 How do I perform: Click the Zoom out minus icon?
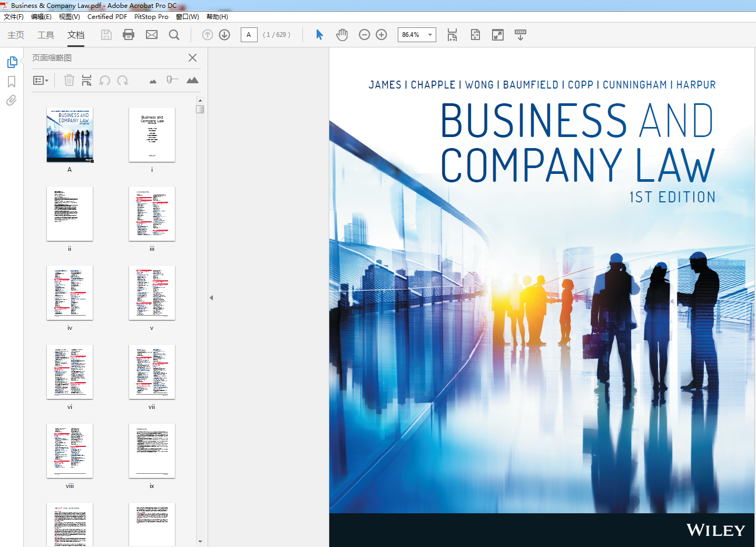pyautogui.click(x=364, y=35)
